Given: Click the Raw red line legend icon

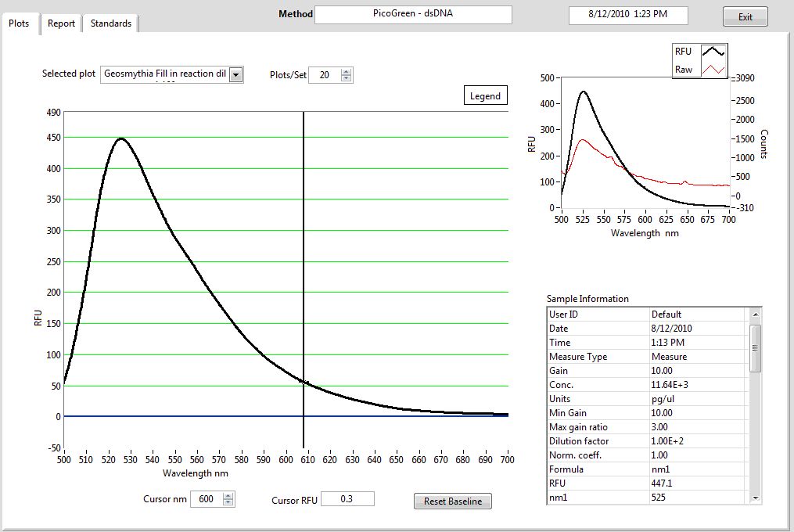Looking at the screenshot, I should (x=713, y=70).
